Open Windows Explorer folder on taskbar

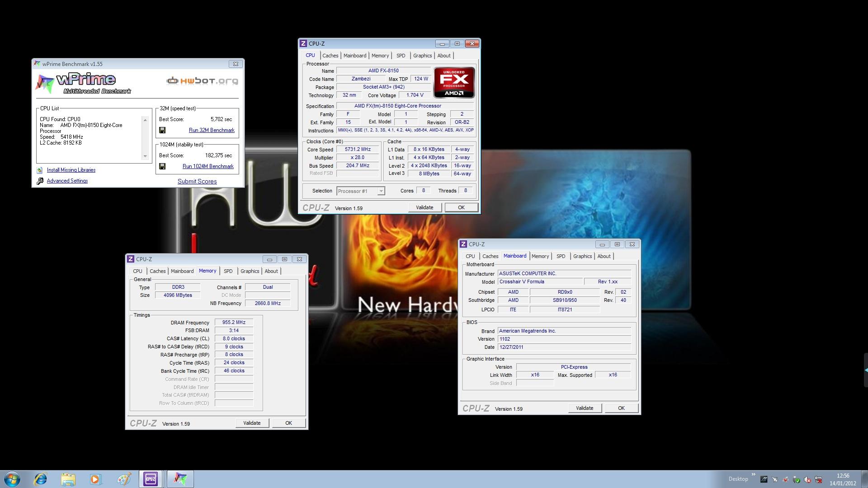(x=68, y=479)
